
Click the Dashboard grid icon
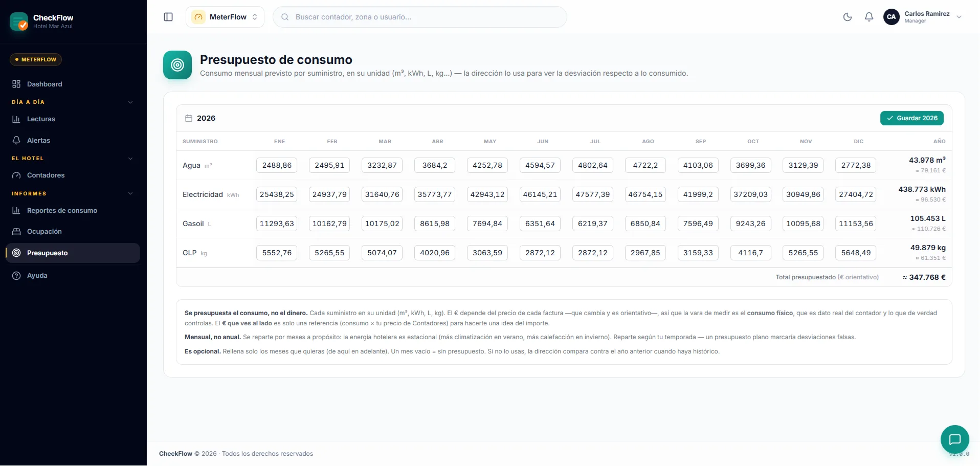tap(16, 84)
